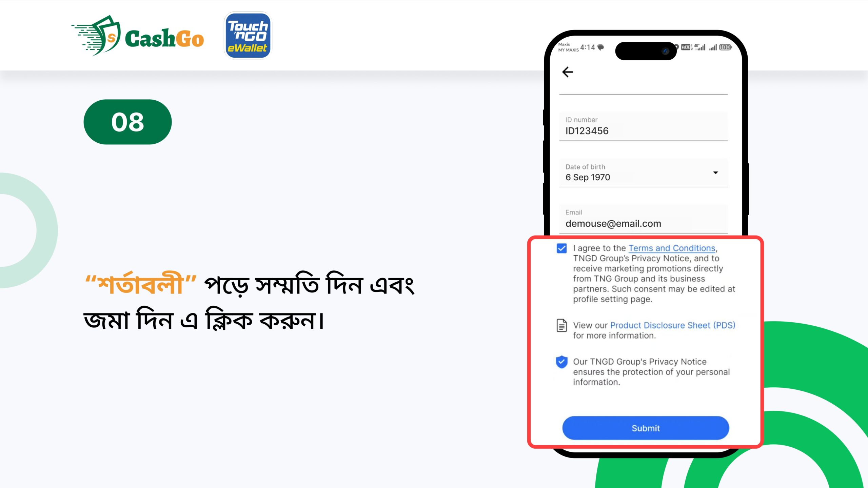Tap the VoLTE indicator in status bar
This screenshot has height=488, width=868.
tap(686, 47)
